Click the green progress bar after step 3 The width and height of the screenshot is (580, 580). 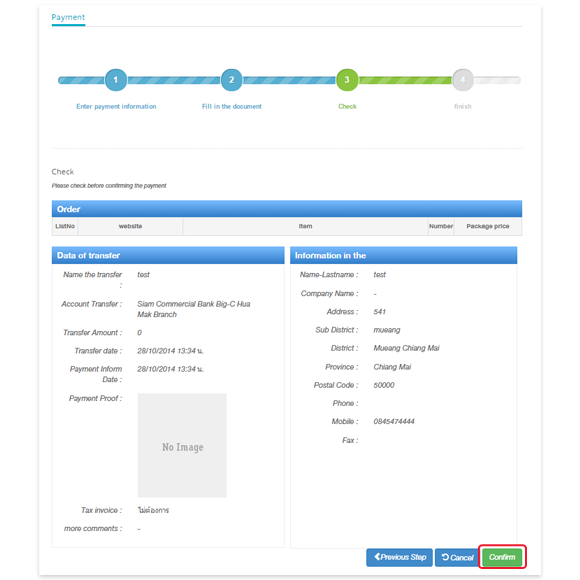click(x=405, y=80)
